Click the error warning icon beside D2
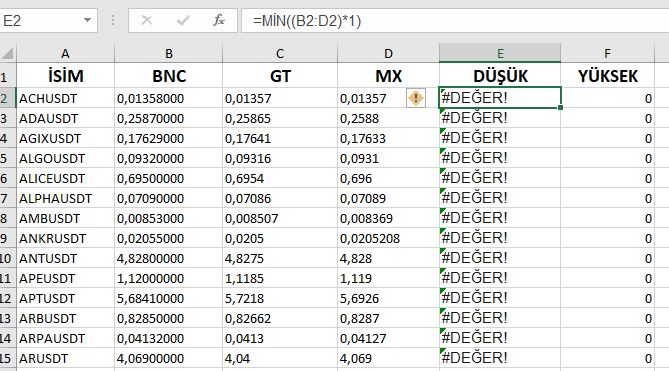Image resolution: width=669 pixels, height=371 pixels. pos(416,98)
